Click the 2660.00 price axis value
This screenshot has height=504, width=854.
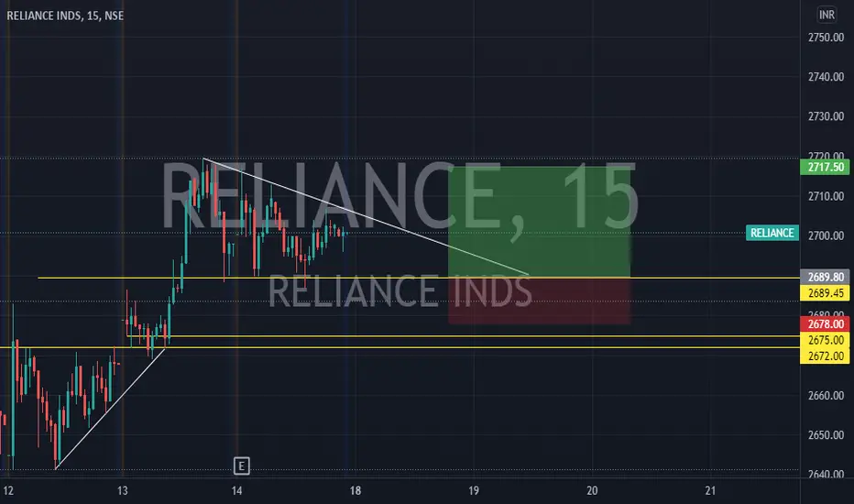coord(826,396)
